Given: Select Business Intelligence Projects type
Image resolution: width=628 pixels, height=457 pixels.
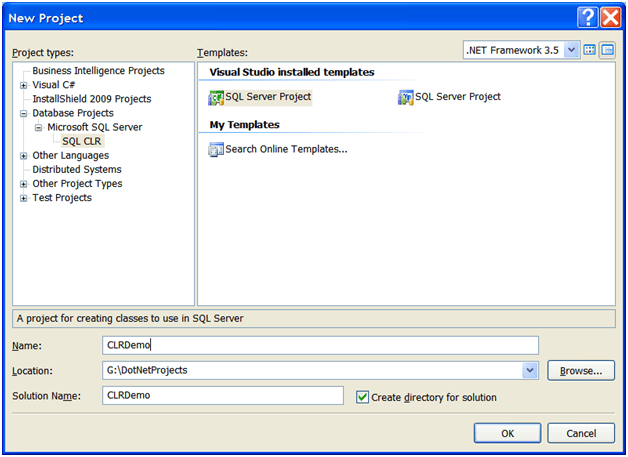Looking at the screenshot, I should point(99,71).
